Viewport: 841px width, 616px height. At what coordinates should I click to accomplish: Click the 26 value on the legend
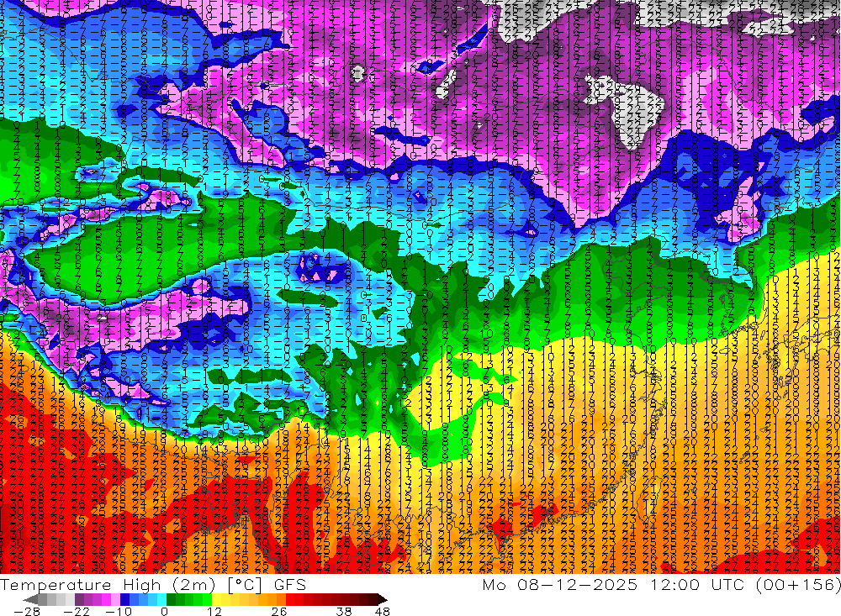pyautogui.click(x=278, y=611)
